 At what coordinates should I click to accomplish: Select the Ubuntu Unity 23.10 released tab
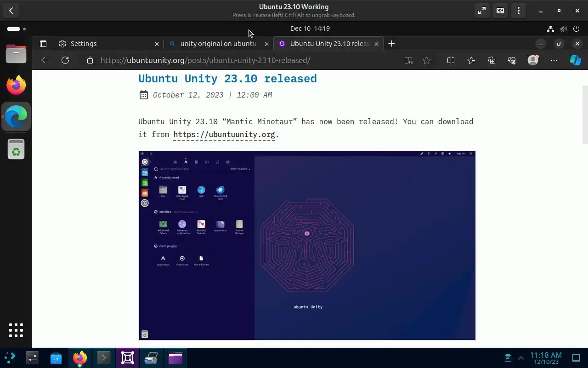pyautogui.click(x=328, y=44)
